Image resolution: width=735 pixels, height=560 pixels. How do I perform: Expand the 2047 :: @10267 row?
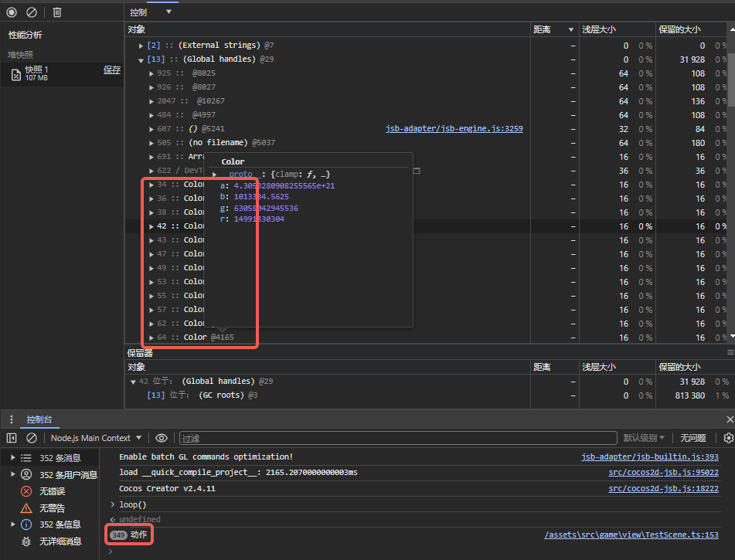151,101
